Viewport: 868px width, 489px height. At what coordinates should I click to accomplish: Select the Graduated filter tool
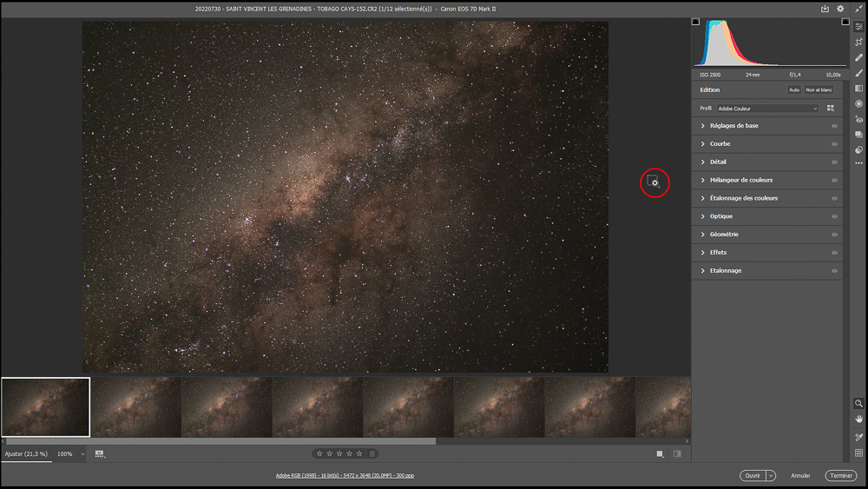pyautogui.click(x=858, y=89)
